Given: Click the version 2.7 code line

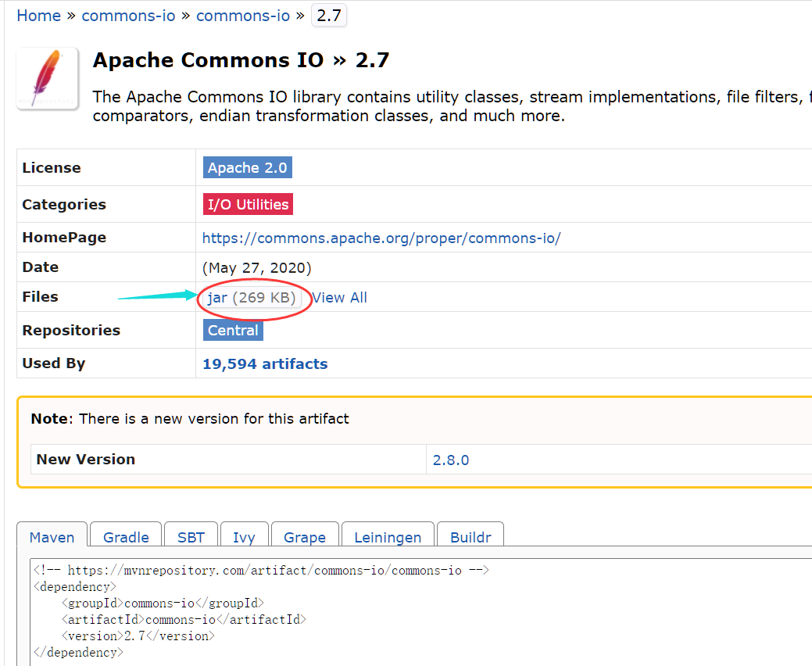Looking at the screenshot, I should point(138,636).
